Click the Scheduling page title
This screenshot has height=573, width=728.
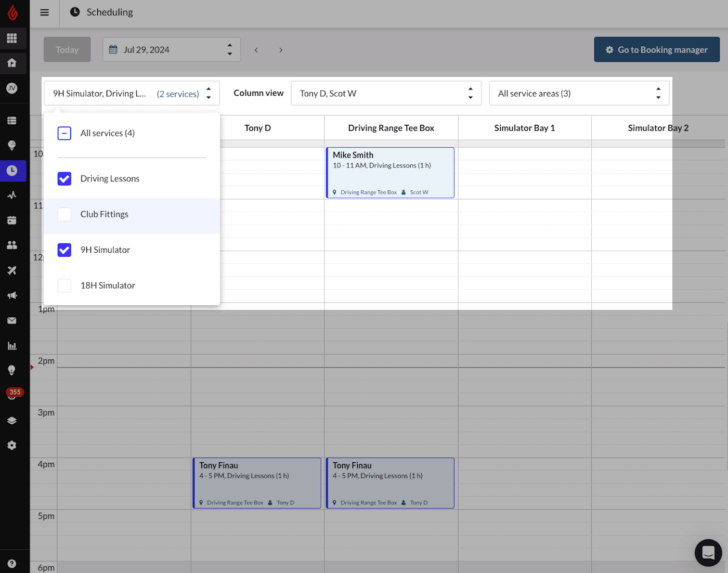coord(110,12)
